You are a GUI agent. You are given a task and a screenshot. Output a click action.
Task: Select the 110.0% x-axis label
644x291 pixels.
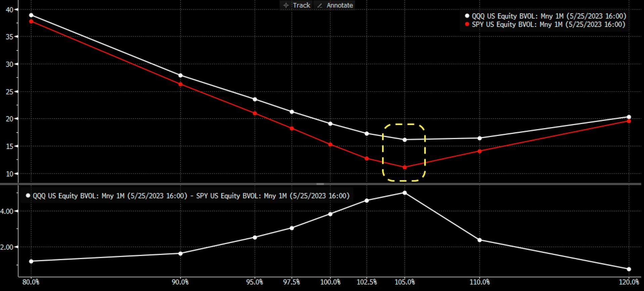[479, 282]
